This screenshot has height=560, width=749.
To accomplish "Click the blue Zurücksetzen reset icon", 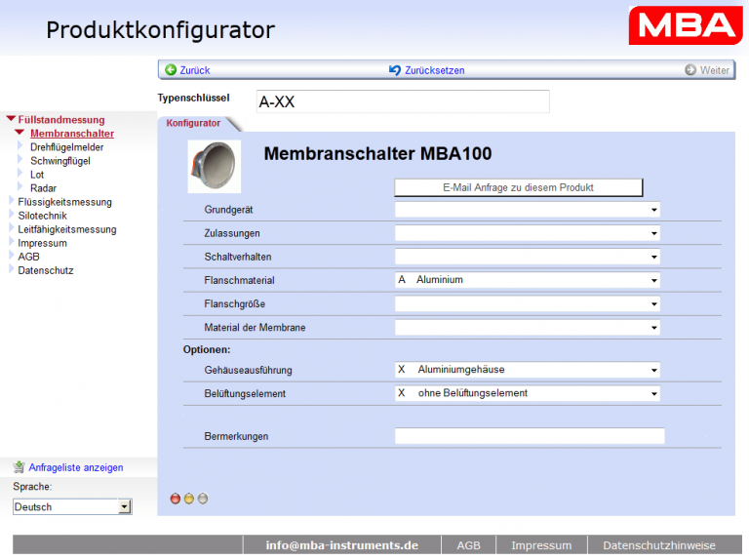I will (x=395, y=70).
